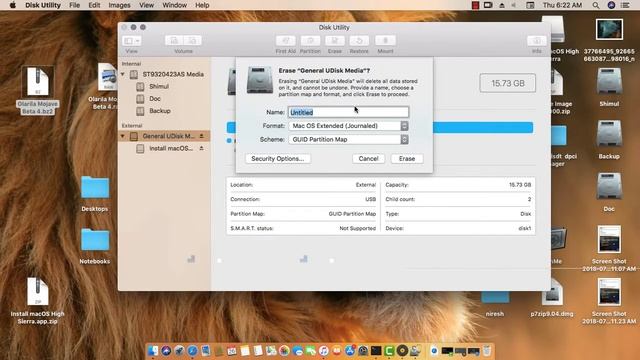Open Safari in the Dock
This screenshot has width=640, height=360.
pyautogui.click(x=192, y=351)
